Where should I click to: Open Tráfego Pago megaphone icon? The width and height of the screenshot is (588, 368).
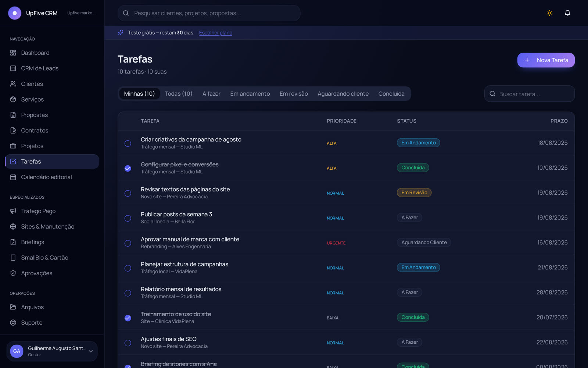point(13,211)
